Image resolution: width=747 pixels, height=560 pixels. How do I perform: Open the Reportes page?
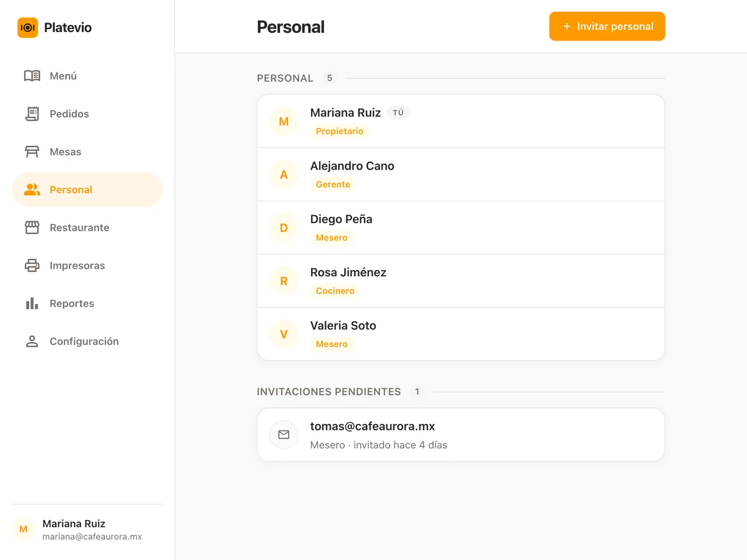[x=87, y=303]
